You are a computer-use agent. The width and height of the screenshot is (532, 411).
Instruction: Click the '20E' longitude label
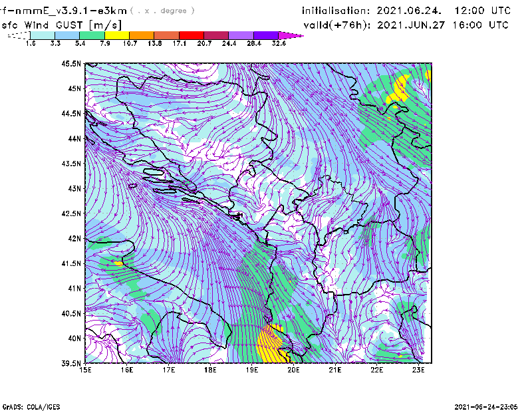[x=293, y=370]
